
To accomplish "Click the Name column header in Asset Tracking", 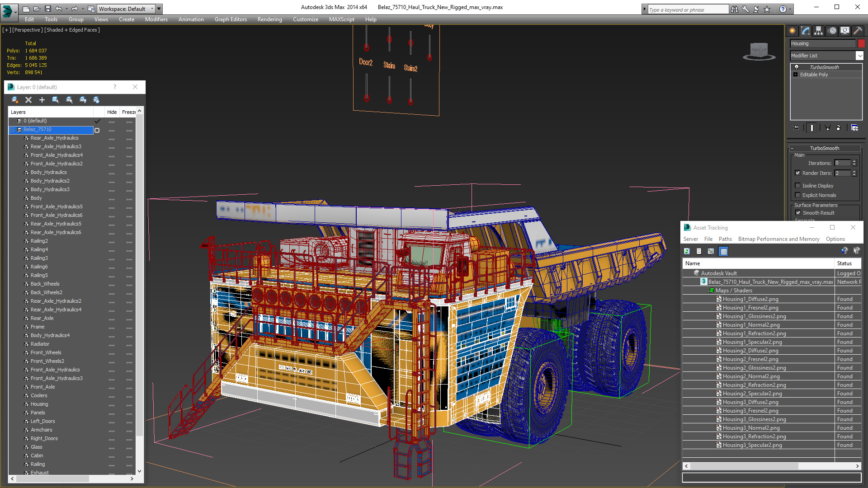I will click(758, 263).
